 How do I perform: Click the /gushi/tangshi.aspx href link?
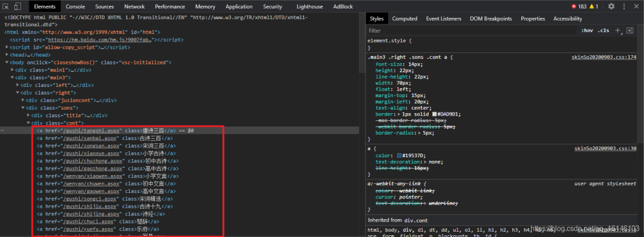point(92,130)
